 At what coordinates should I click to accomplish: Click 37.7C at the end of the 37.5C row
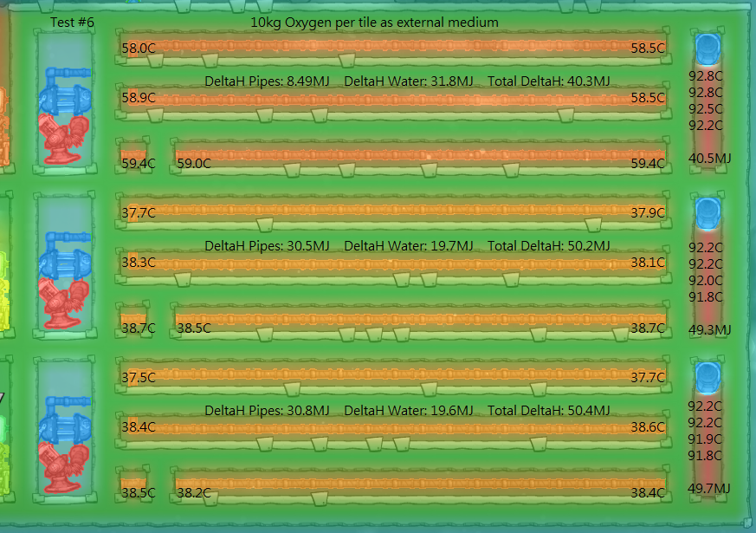(648, 377)
